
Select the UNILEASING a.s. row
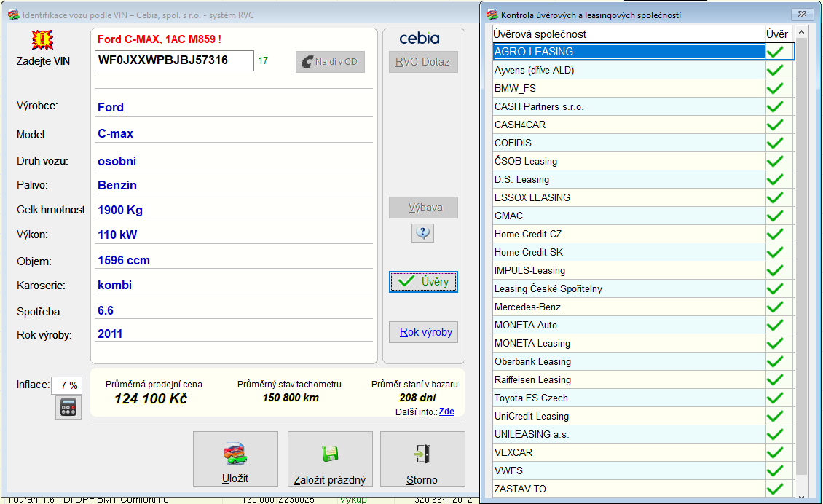point(644,435)
